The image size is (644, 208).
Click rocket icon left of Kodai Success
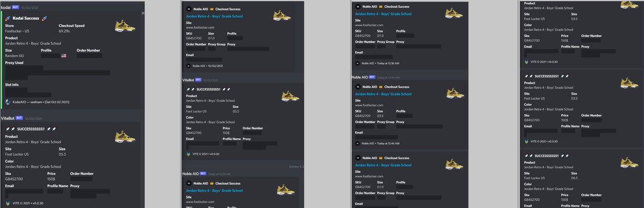point(8,18)
